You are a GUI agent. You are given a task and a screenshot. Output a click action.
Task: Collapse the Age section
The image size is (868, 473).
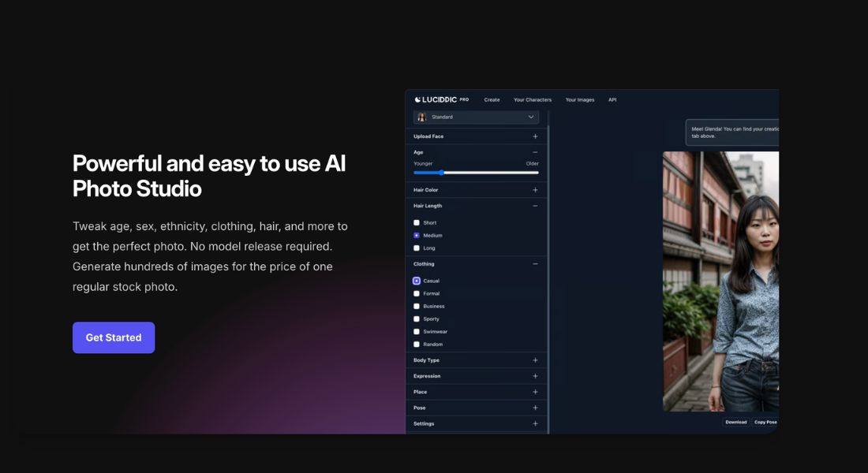click(535, 152)
